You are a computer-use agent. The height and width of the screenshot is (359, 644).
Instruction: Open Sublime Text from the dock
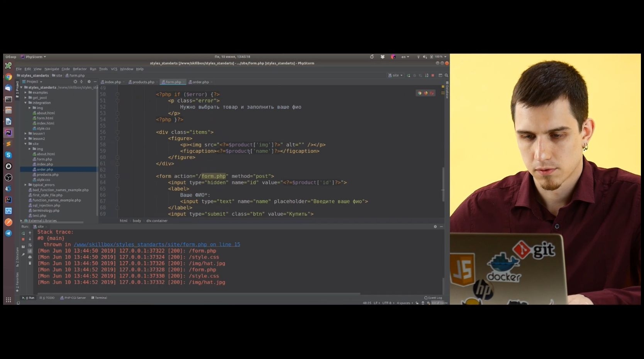8,144
